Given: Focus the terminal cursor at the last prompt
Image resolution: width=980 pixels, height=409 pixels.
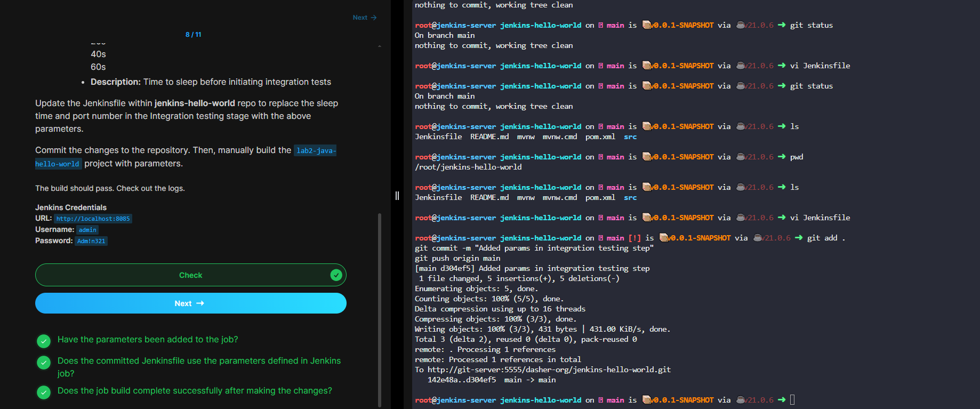Looking at the screenshot, I should (x=792, y=400).
